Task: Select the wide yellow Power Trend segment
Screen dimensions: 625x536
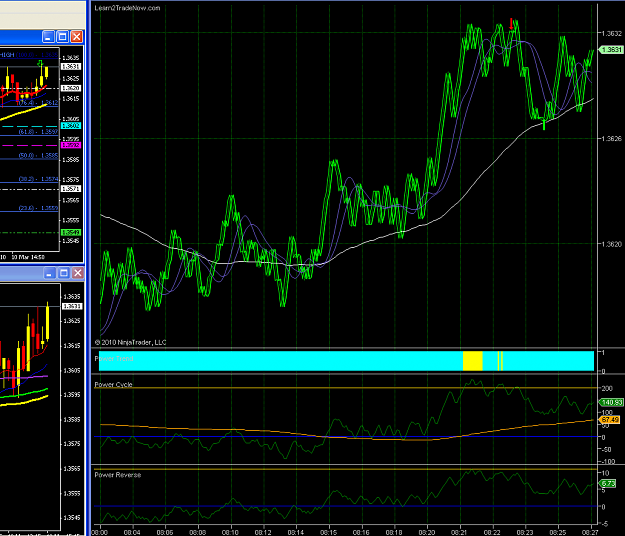Action: pyautogui.click(x=473, y=361)
